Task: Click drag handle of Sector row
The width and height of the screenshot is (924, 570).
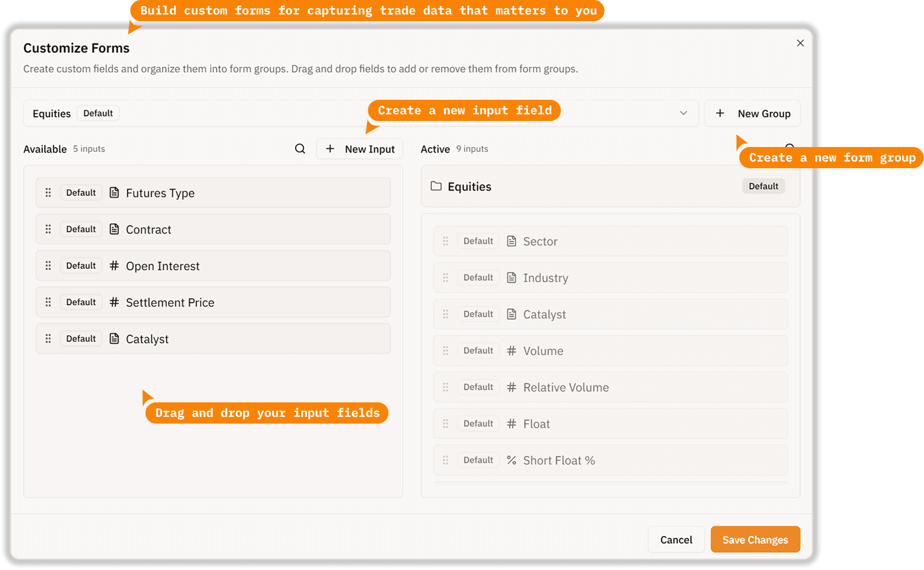Action: pyautogui.click(x=446, y=241)
